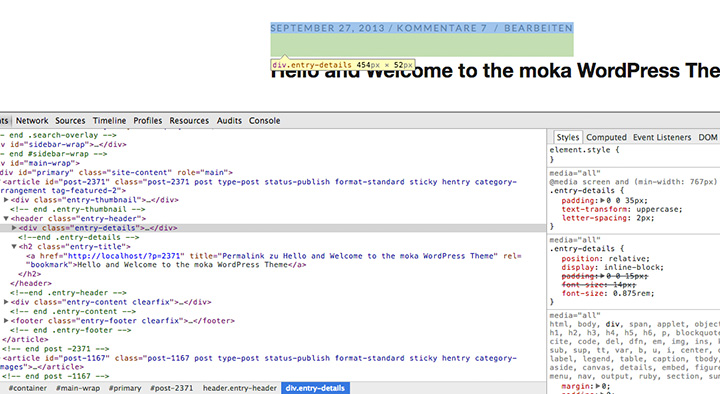The image size is (720, 394).
Task: Open the Event Listeners sidebar tab
Action: (662, 137)
